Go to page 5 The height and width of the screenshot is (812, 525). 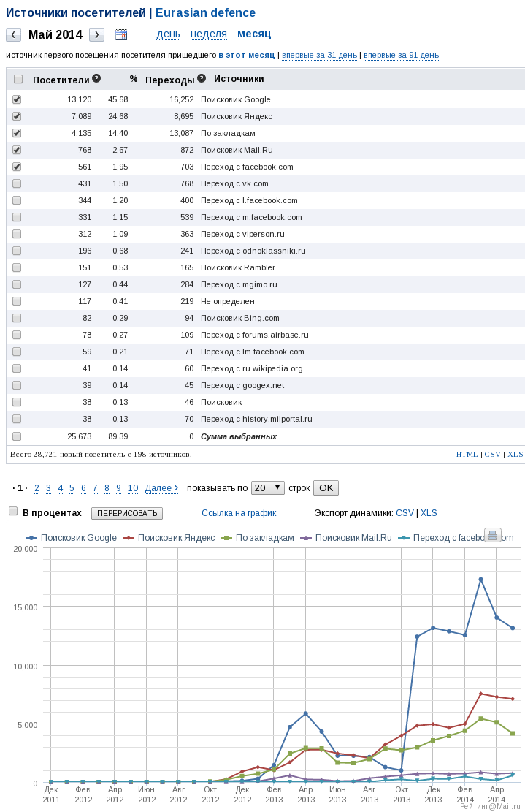[72, 487]
